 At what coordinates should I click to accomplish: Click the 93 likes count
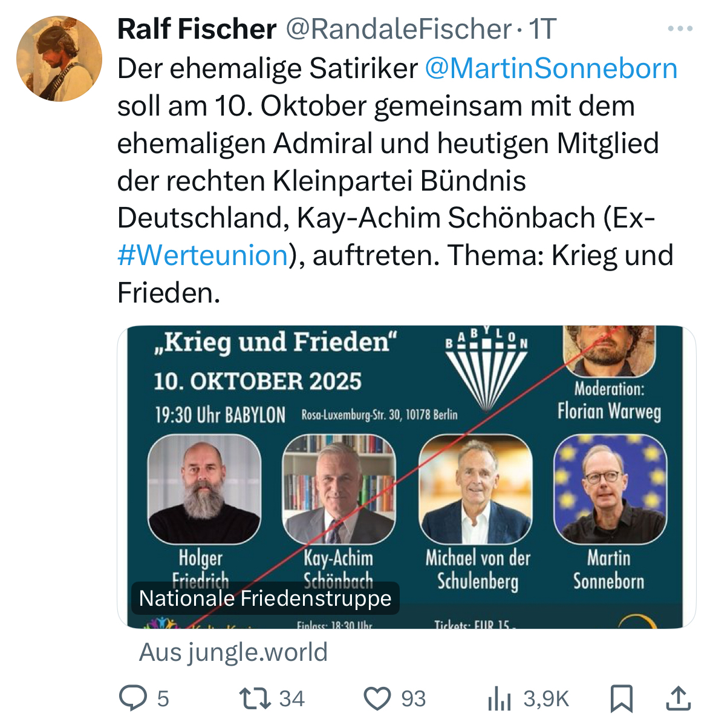(x=414, y=699)
